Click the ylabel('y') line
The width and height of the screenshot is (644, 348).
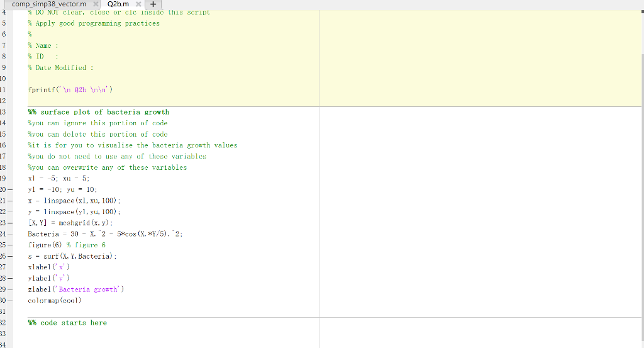(x=49, y=279)
